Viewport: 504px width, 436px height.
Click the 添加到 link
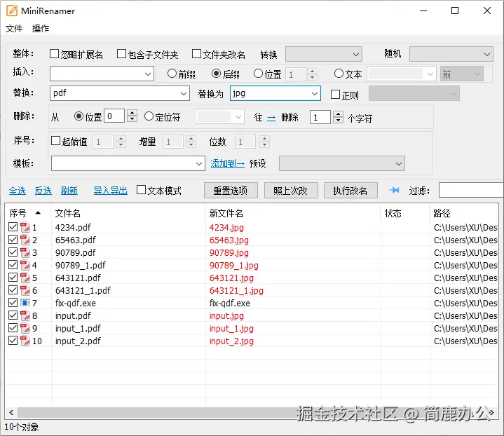pos(228,163)
